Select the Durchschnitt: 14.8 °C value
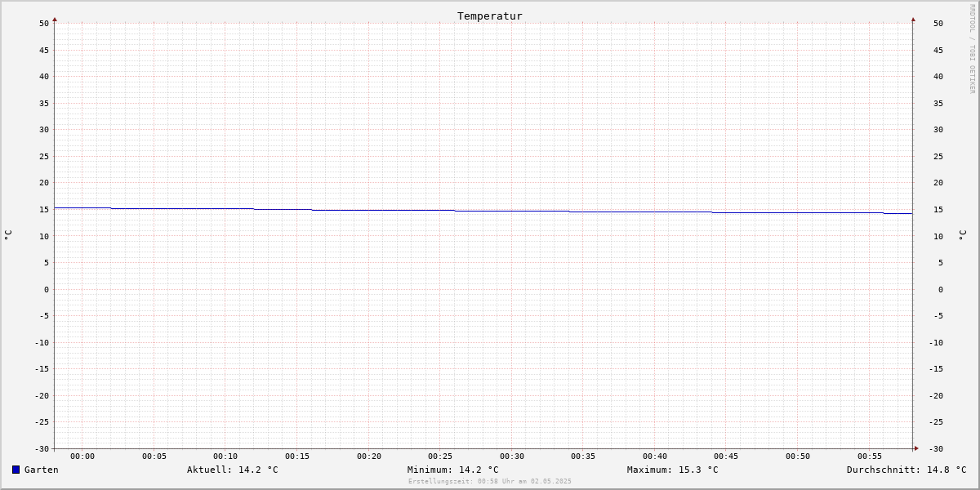Image resolution: width=980 pixels, height=490 pixels. coord(906,470)
